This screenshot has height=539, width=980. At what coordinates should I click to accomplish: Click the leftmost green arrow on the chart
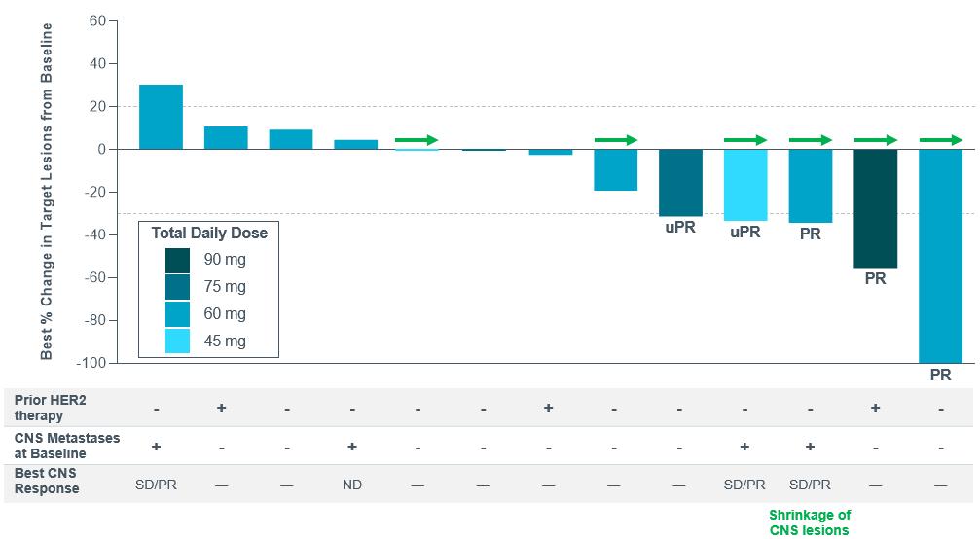pos(417,140)
